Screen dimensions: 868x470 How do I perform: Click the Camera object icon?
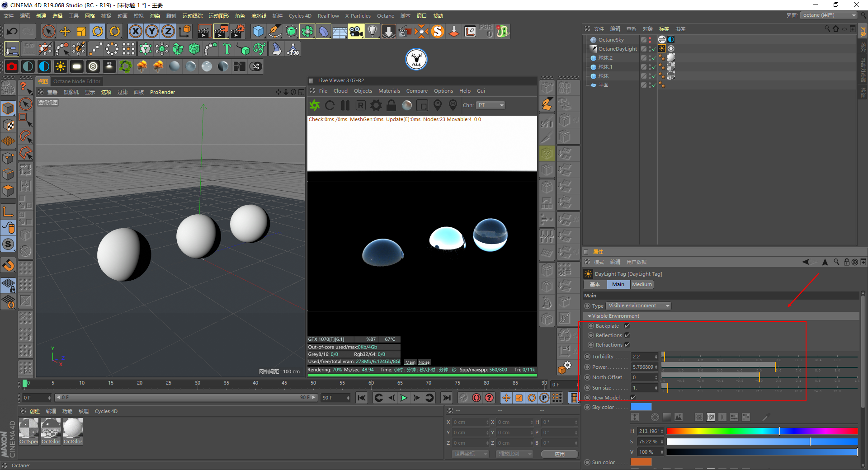click(x=356, y=31)
